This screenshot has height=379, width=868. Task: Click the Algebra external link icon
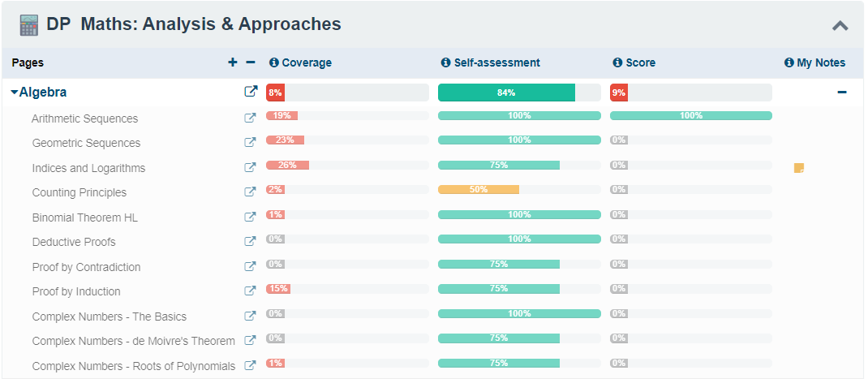click(x=251, y=92)
